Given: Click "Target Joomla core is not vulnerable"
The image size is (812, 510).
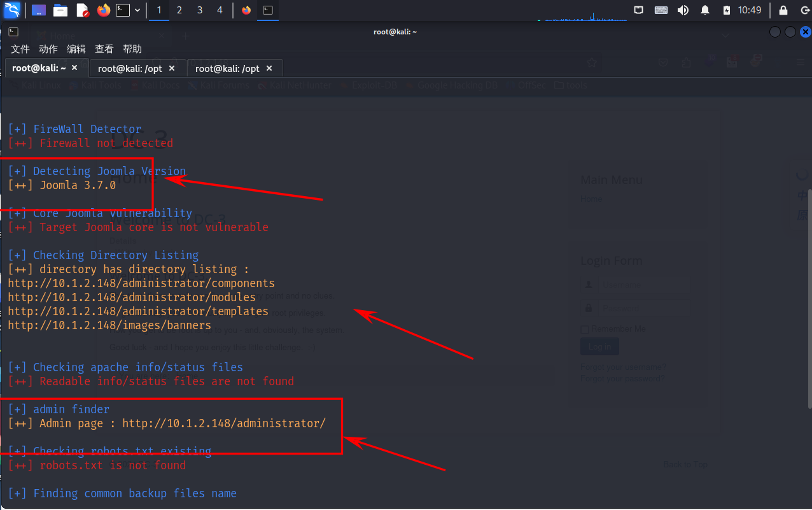Looking at the screenshot, I should click(x=138, y=227).
